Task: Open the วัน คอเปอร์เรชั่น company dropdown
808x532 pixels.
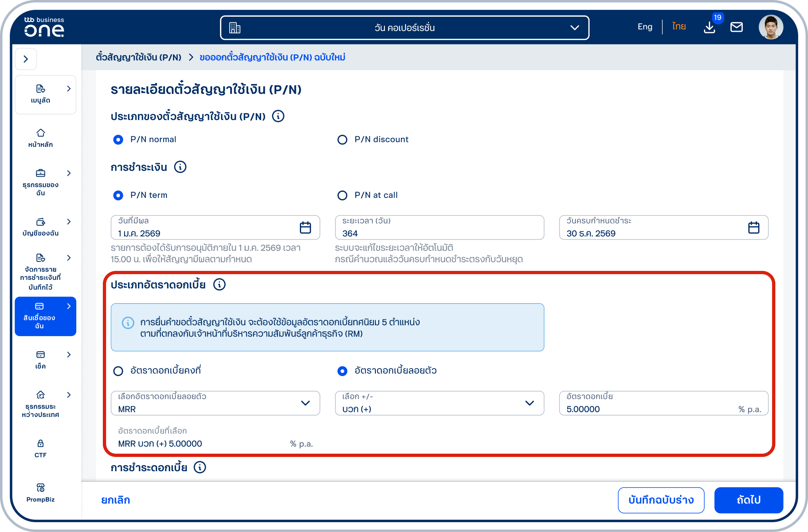Action: 404,28
